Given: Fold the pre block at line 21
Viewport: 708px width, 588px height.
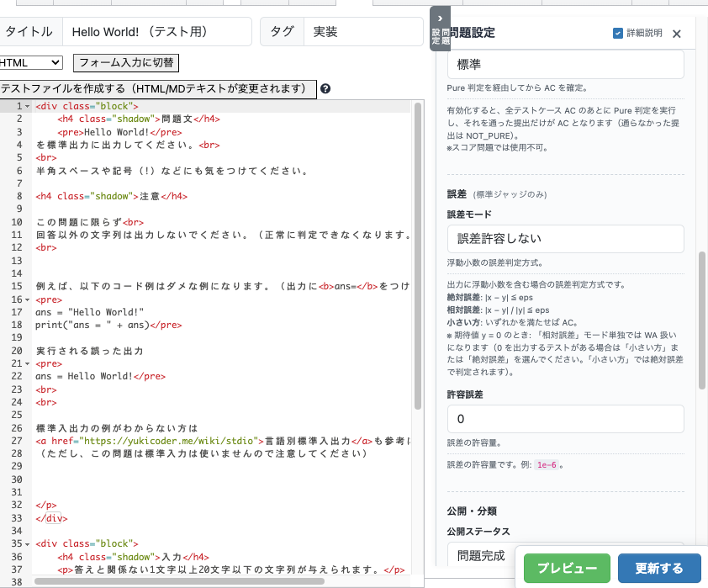Looking at the screenshot, I should 28,364.
